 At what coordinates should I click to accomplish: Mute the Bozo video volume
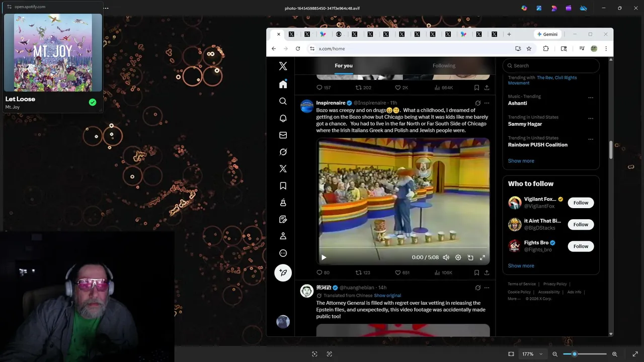(446, 257)
